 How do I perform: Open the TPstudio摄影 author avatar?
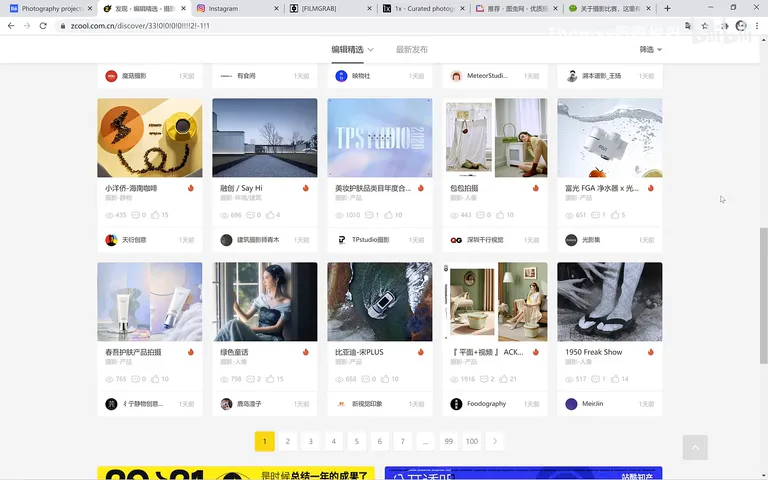click(341, 240)
